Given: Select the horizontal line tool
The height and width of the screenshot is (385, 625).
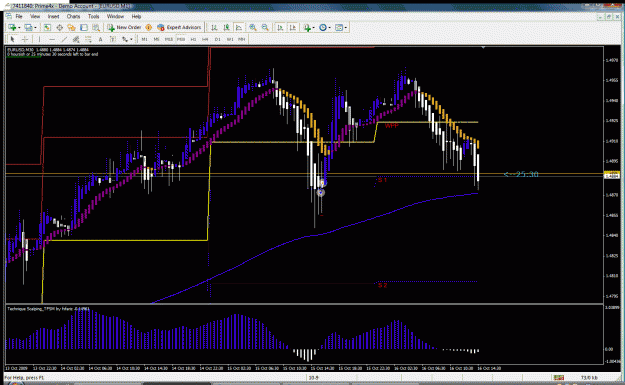Looking at the screenshot, I should point(52,39).
